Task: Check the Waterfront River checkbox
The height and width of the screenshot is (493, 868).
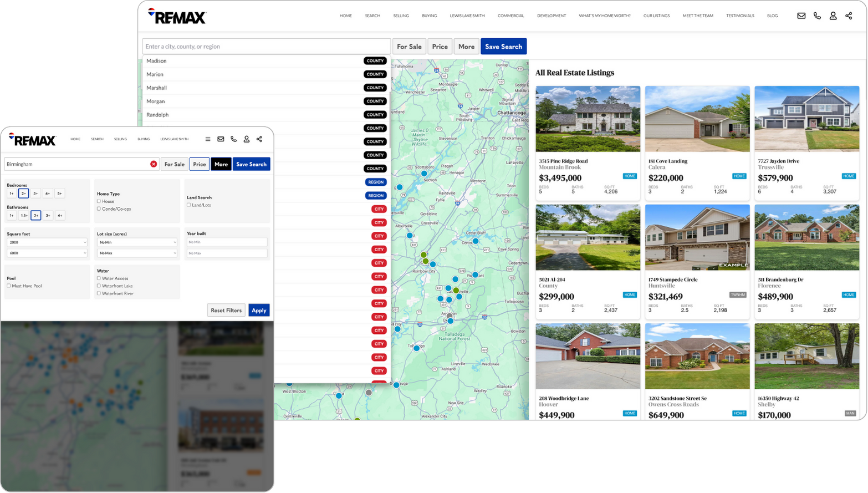Action: tap(99, 293)
